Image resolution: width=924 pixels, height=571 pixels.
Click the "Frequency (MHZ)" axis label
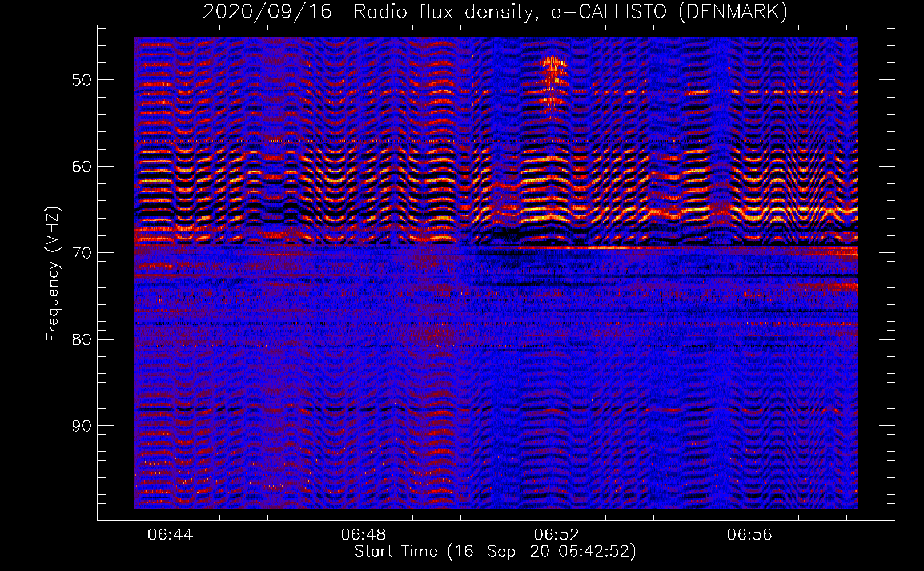(53, 274)
